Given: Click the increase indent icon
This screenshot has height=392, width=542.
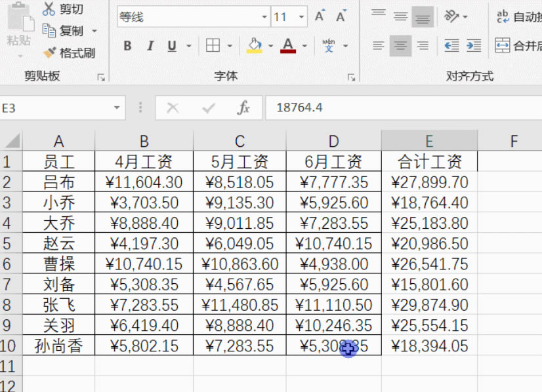Looking at the screenshot, I should (x=474, y=46).
